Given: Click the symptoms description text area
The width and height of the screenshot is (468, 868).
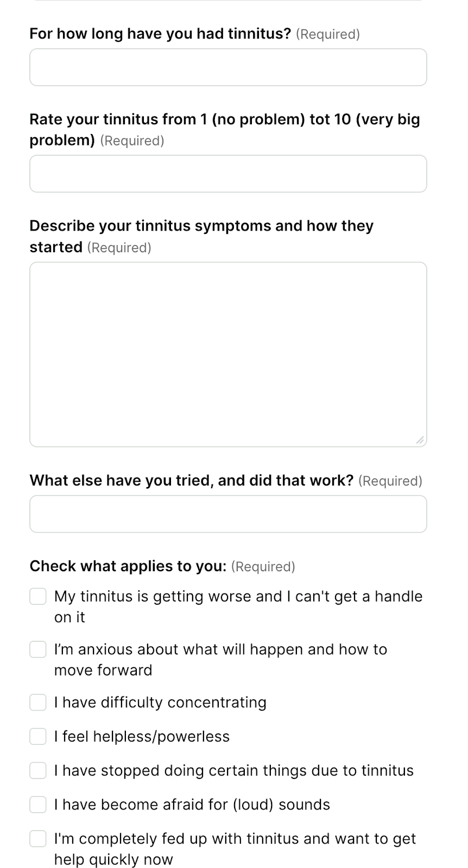Looking at the screenshot, I should tap(228, 353).
